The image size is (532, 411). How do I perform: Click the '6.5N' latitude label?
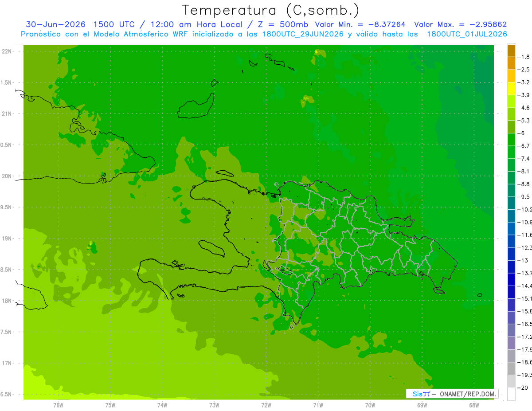7,395
